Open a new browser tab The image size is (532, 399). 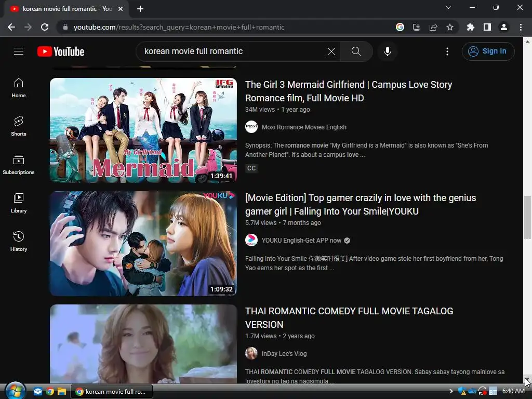(x=140, y=9)
